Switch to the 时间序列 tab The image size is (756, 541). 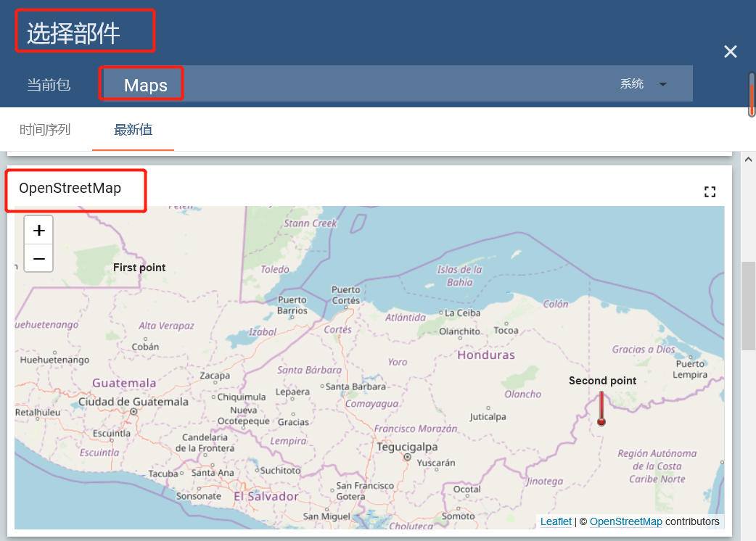(x=45, y=130)
